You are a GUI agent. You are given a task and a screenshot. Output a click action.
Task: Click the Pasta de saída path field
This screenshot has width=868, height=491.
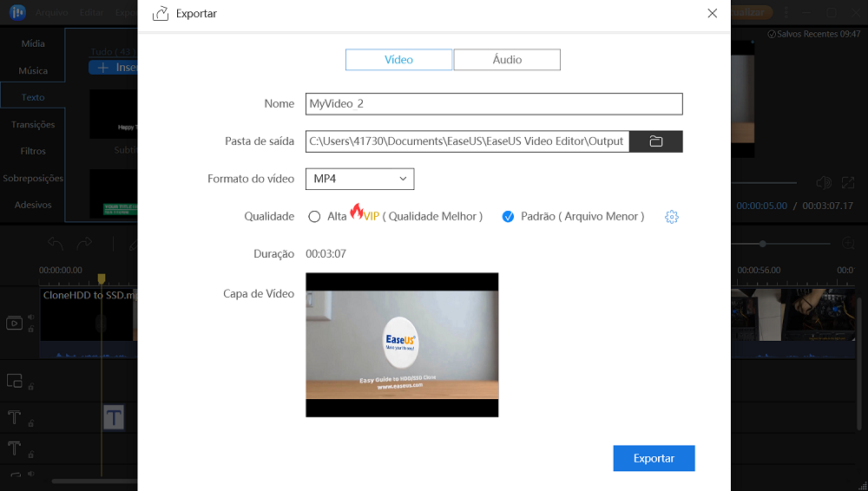tap(467, 141)
